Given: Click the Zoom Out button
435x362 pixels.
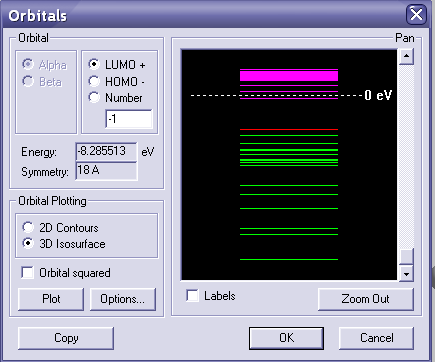Looking at the screenshot, I should pos(366,299).
